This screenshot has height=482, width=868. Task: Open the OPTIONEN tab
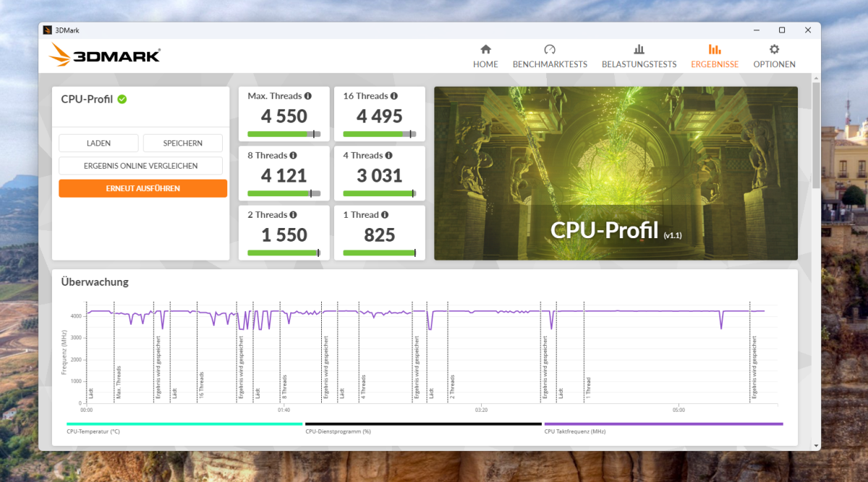(774, 56)
